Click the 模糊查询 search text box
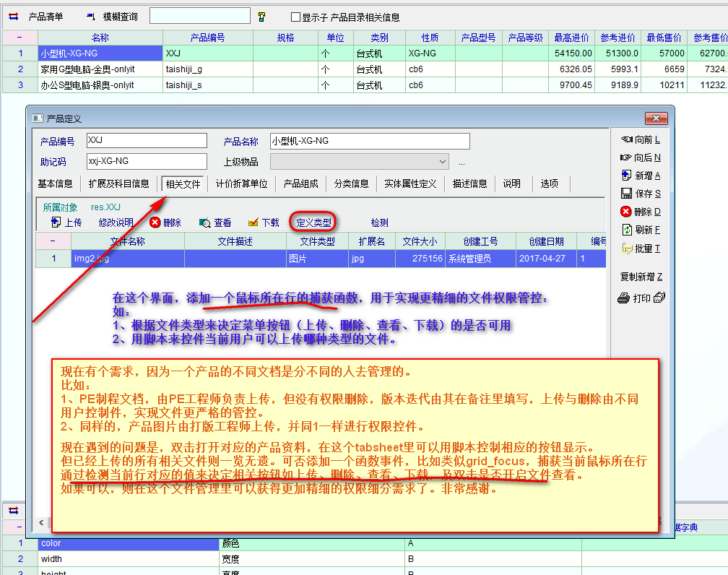Screen dimensions: 728x575 click(199, 16)
